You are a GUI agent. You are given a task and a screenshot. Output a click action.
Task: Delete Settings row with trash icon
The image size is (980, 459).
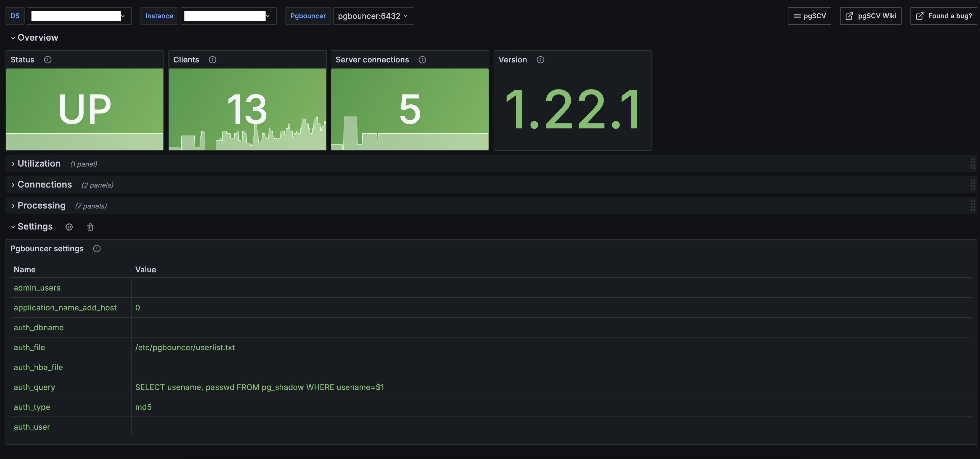coord(90,227)
